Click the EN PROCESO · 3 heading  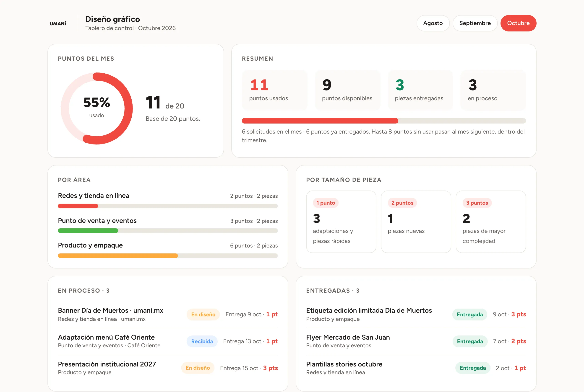(x=83, y=291)
